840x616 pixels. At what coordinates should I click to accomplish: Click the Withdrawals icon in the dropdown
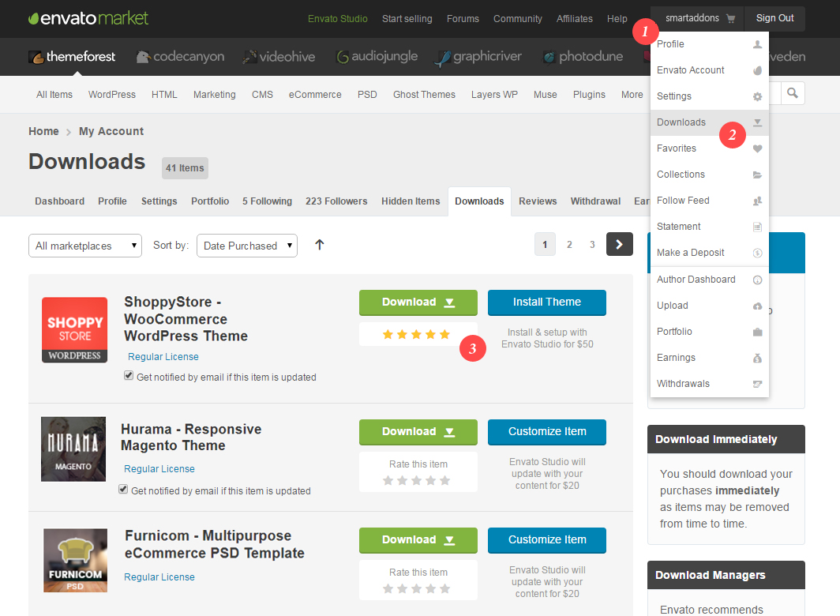(x=757, y=384)
